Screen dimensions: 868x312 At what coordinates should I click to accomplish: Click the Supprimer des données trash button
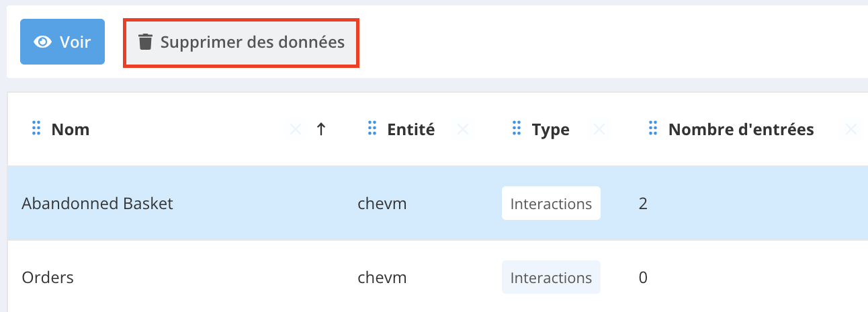click(241, 43)
